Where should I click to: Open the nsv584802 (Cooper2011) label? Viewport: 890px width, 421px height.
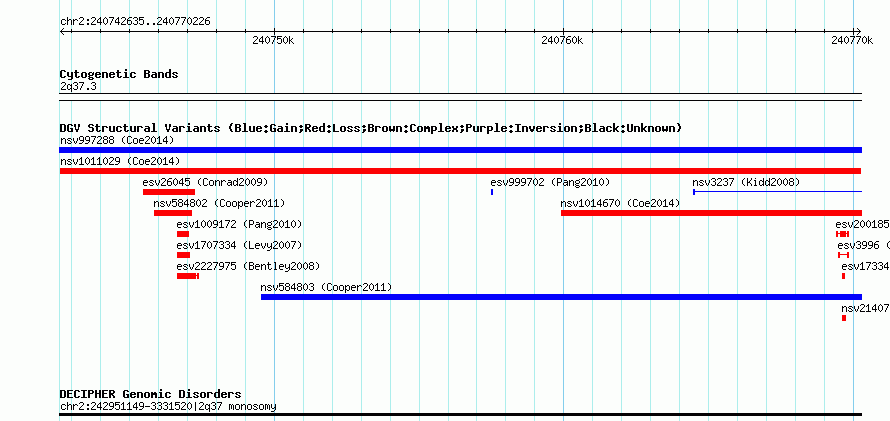click(x=219, y=203)
